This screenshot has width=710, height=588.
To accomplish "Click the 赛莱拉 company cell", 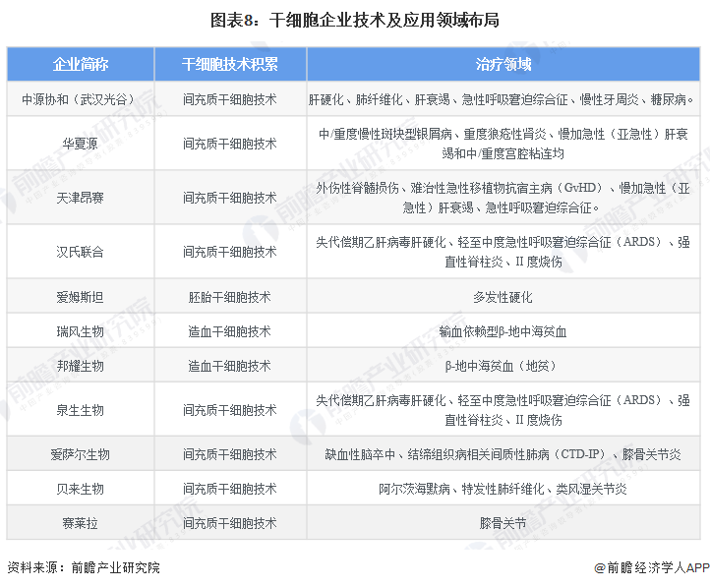I will click(81, 523).
